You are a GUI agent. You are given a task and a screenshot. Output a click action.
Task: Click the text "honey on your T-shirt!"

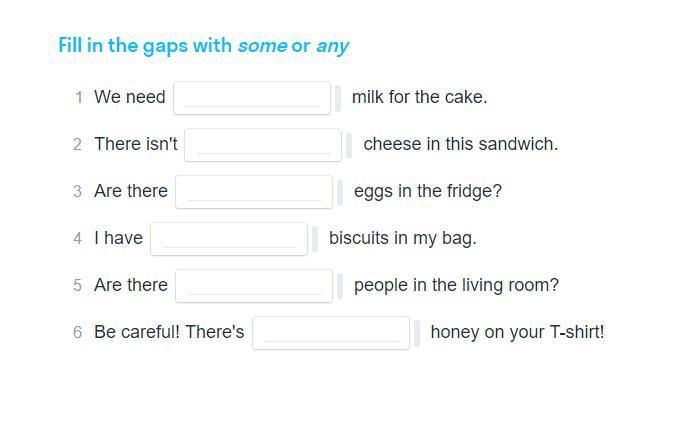pyautogui.click(x=517, y=332)
